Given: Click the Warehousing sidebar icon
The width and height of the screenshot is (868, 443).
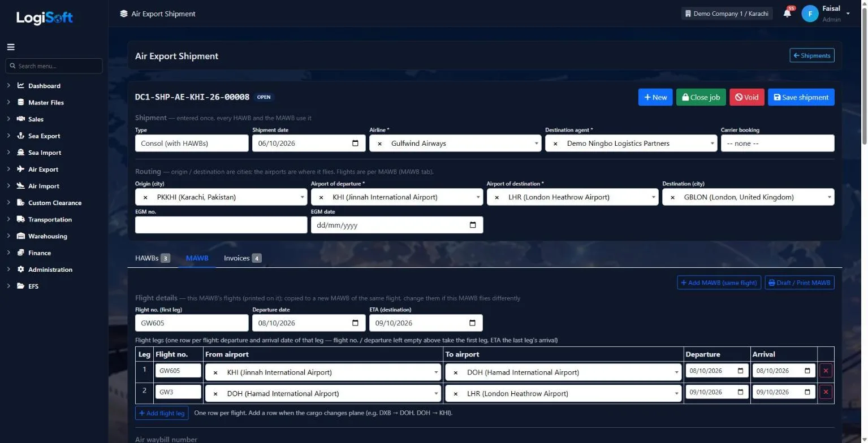Looking at the screenshot, I should (21, 236).
